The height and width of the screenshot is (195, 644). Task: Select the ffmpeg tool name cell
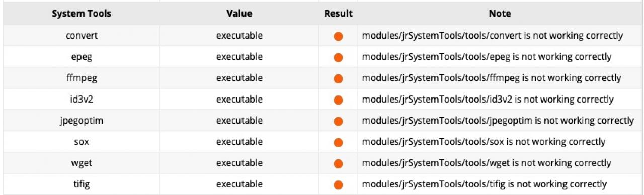tap(82, 78)
